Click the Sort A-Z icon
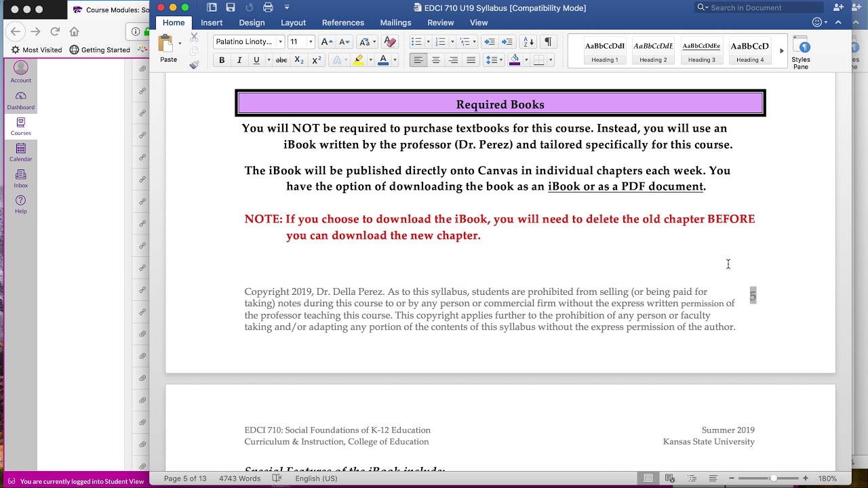868x488 pixels. (529, 42)
